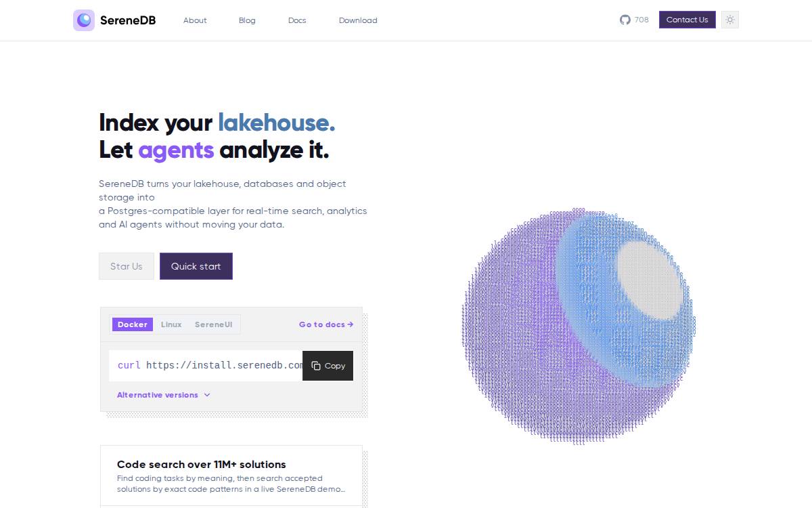
Task: Expand the Alternative versions chevron
Action: tap(207, 395)
